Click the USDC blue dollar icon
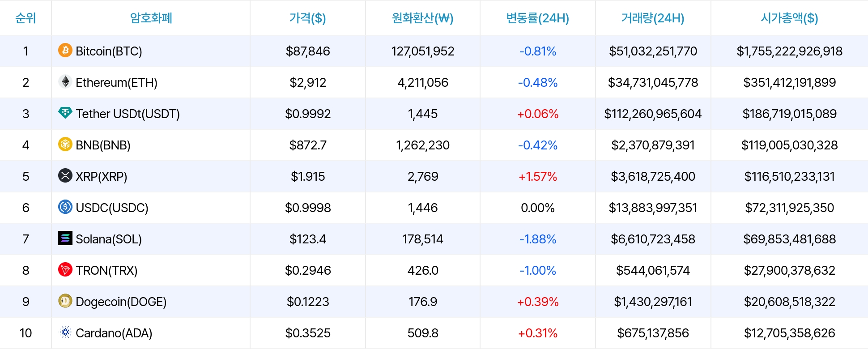The width and height of the screenshot is (868, 349). point(65,207)
